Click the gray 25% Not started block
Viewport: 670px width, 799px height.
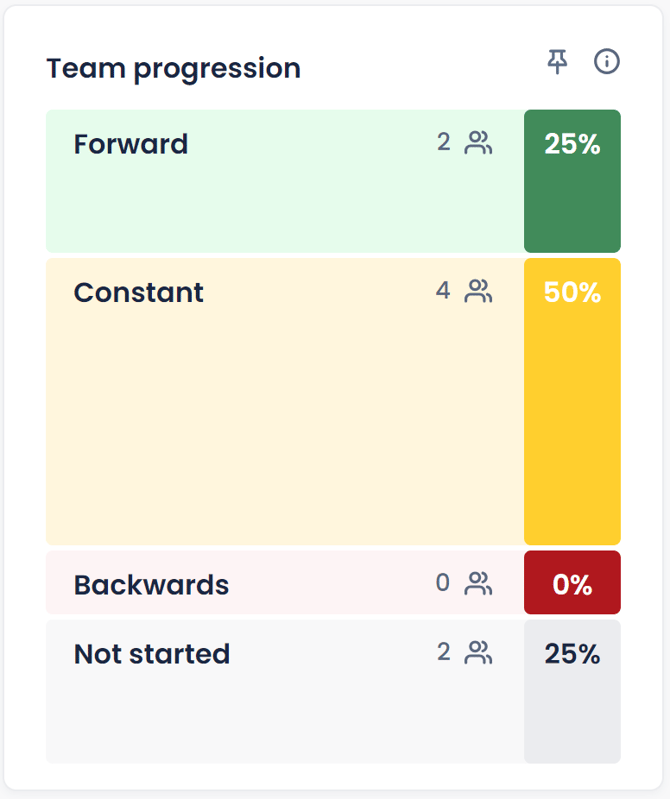[572, 691]
